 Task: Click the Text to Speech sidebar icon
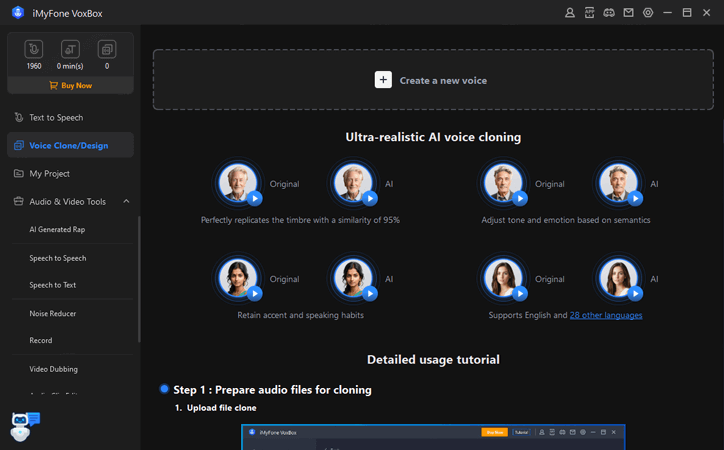[x=18, y=117]
